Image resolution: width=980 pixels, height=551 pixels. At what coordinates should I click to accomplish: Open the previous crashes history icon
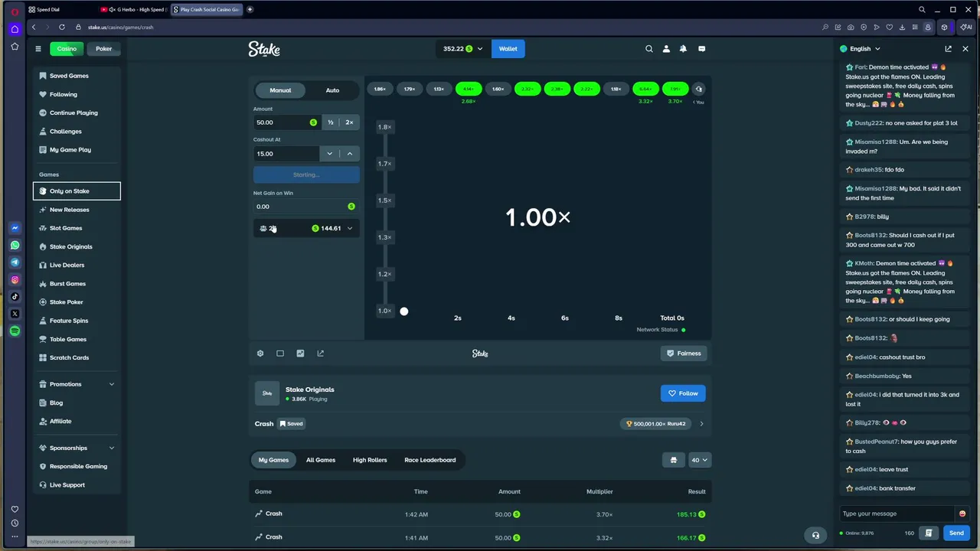[698, 89]
